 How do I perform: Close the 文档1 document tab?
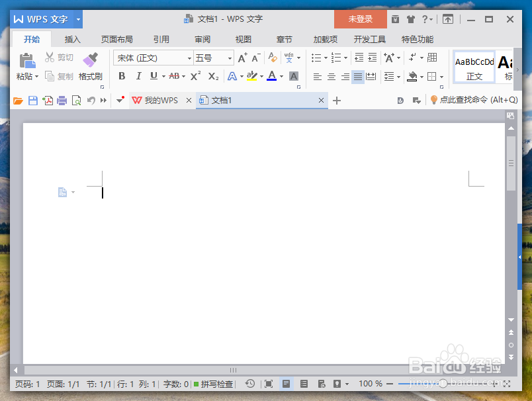[321, 101]
